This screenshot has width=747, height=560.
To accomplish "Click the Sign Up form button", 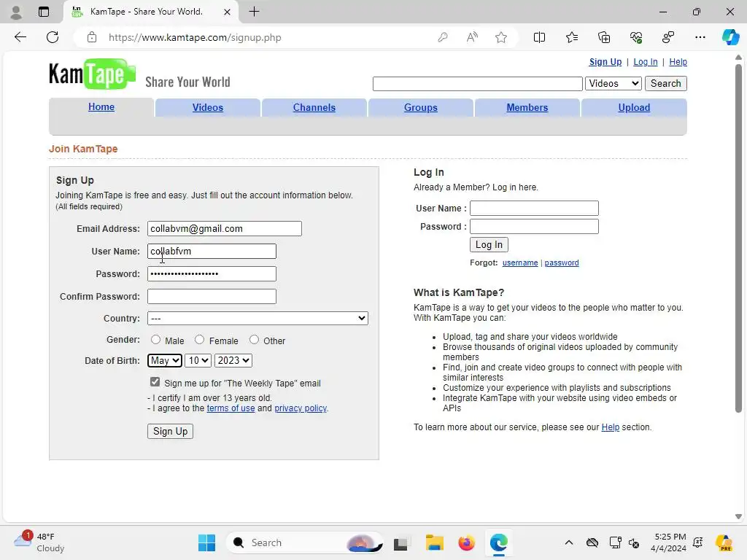I will [170, 432].
